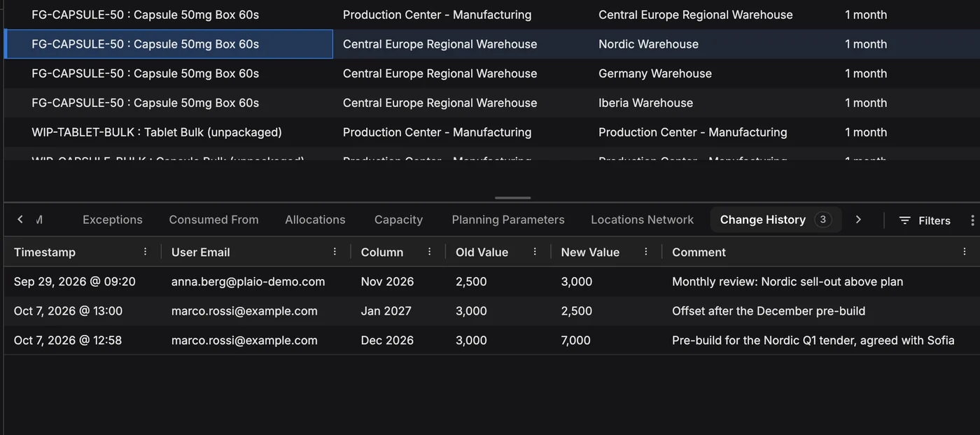Image resolution: width=980 pixels, height=435 pixels.
Task: Show more tabs with right chevron
Action: pos(858,220)
